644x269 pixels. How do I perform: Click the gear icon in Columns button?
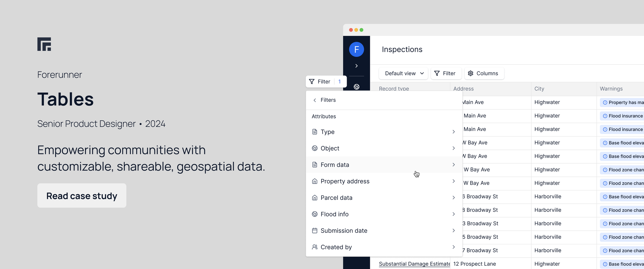(471, 74)
